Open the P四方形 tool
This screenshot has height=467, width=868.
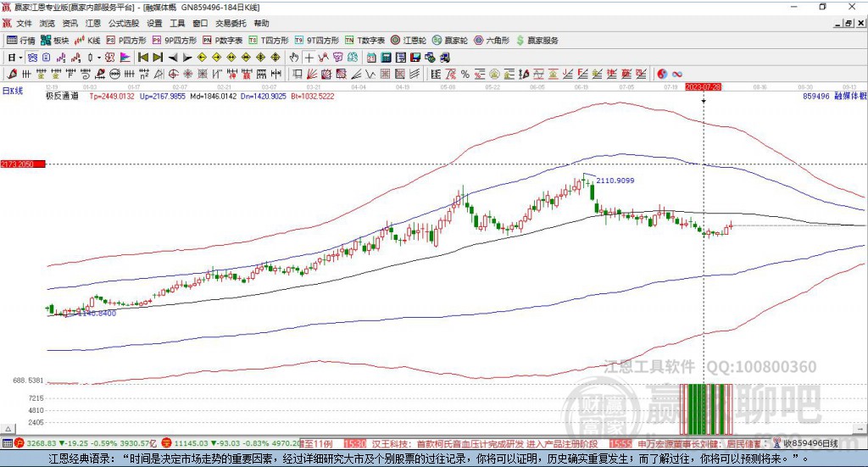[x=126, y=41]
